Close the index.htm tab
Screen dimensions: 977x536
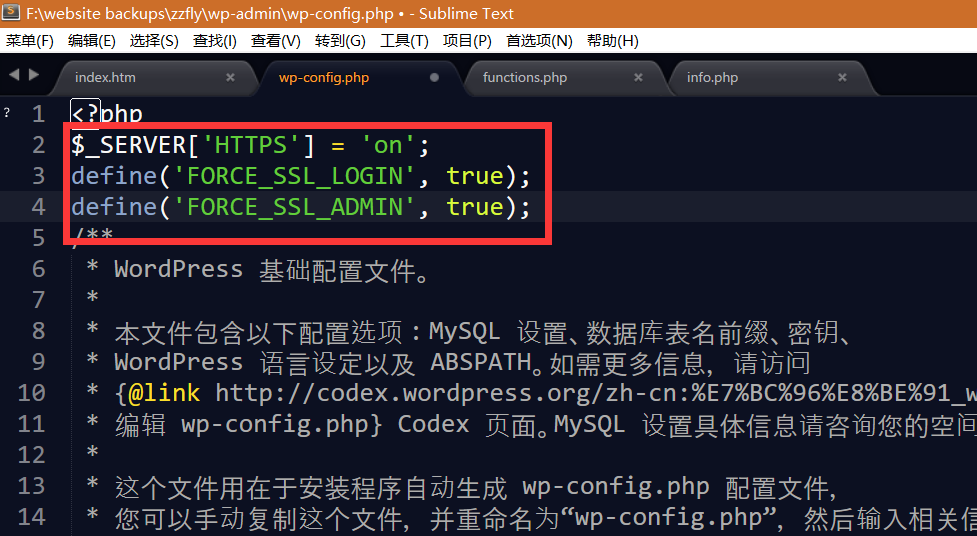tap(230, 77)
